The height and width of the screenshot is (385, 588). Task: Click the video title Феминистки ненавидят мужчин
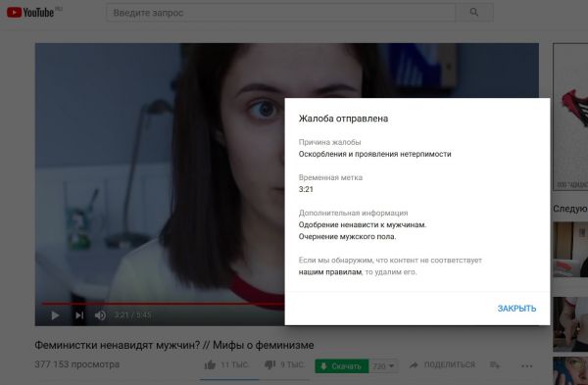click(174, 345)
